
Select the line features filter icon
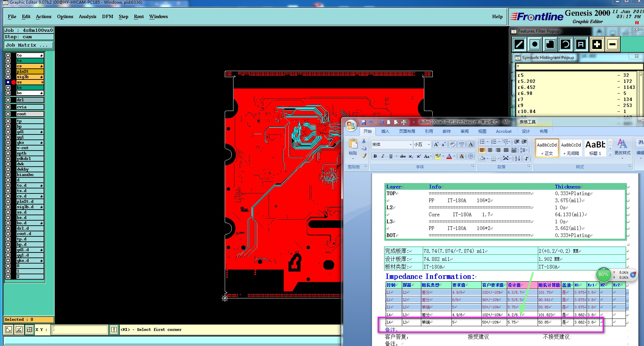coord(519,44)
